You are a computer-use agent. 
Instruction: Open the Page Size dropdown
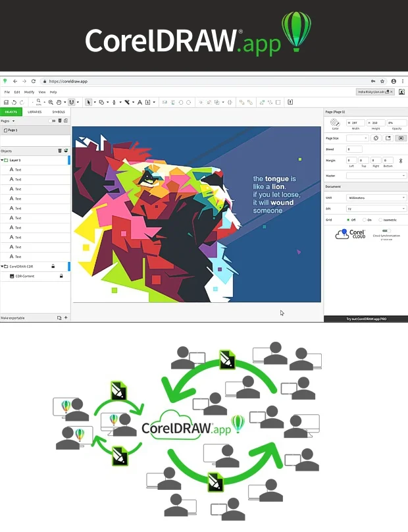coord(357,138)
